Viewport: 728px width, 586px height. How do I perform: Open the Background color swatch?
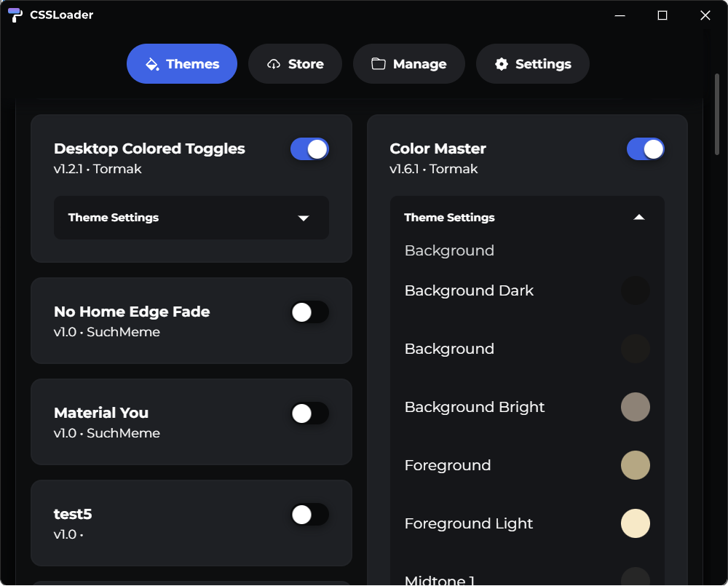[x=636, y=349]
